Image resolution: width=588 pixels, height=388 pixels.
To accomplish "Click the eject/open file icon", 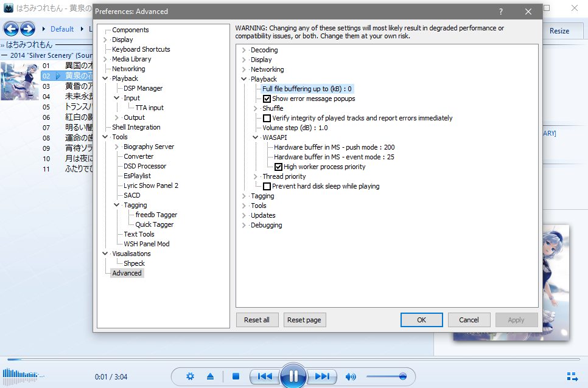I will [x=210, y=376].
